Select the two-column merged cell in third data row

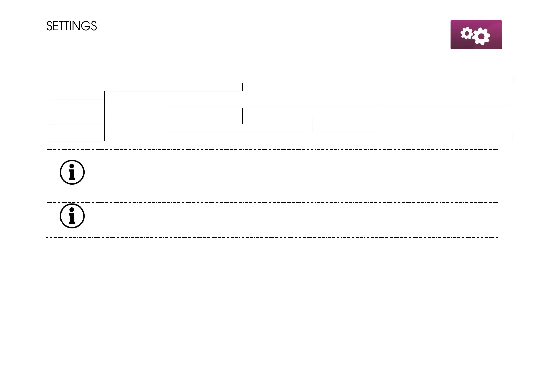pos(310,112)
